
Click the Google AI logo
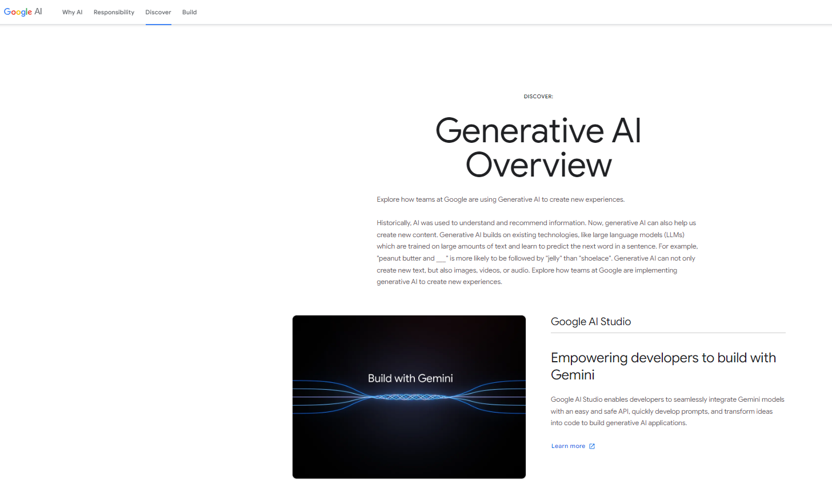tap(23, 11)
